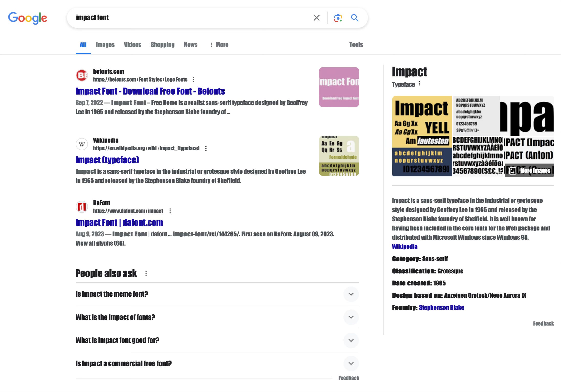Screen dimensions: 561x392
Task: Switch to the News tab
Action: [x=191, y=45]
